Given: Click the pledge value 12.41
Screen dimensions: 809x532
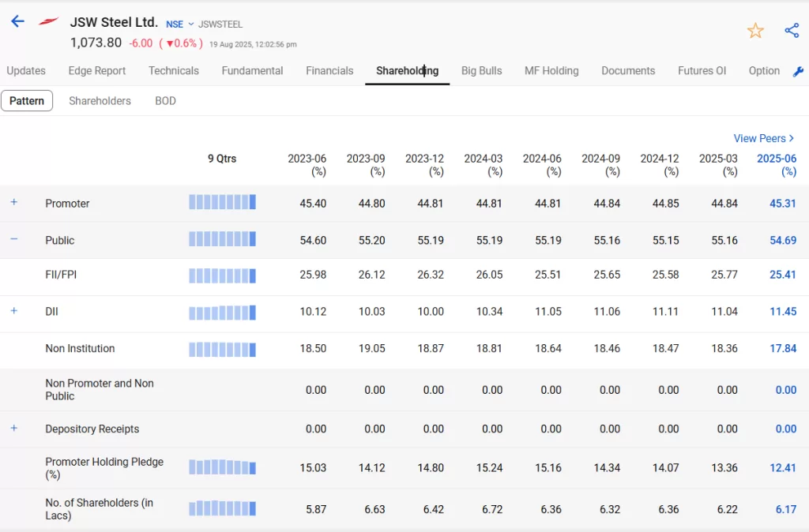Looking at the screenshot, I should click(783, 468).
